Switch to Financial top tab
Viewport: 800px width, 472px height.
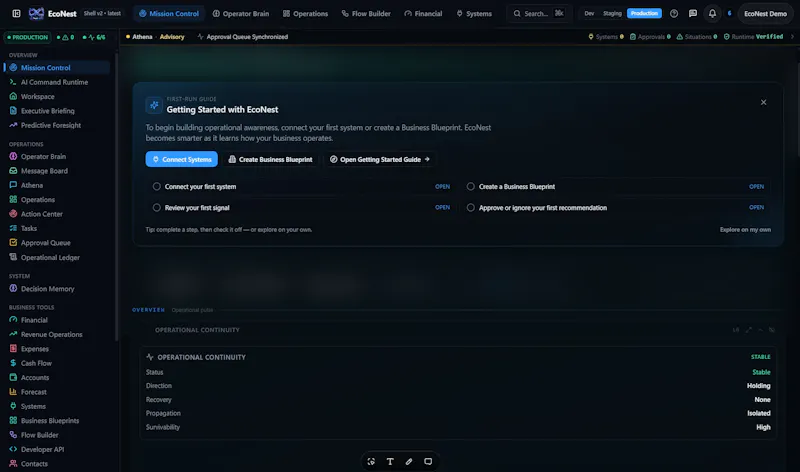tap(423, 14)
